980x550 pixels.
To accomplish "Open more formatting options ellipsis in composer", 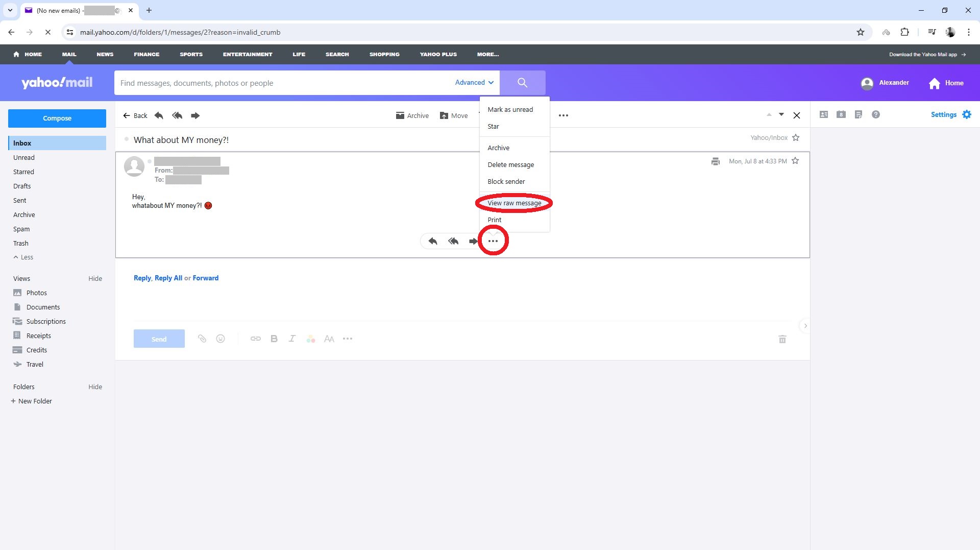I will [348, 339].
